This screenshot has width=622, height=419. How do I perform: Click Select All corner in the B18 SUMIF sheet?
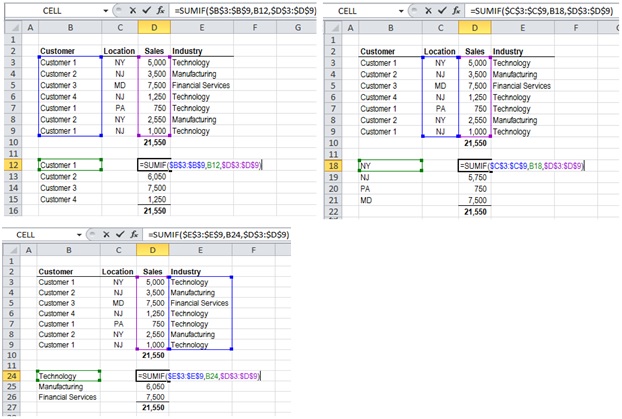[334, 28]
